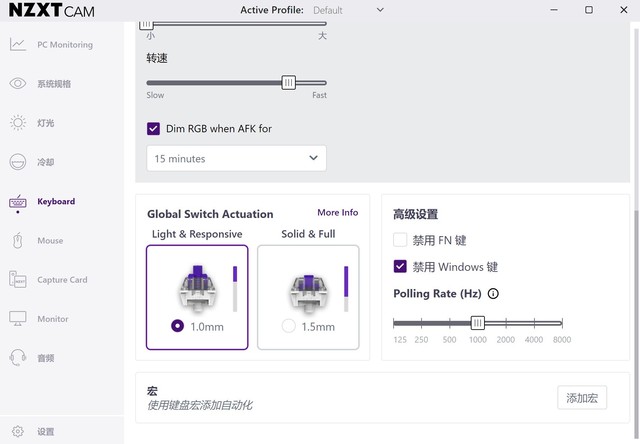Open the Capture Card icon

coord(18,280)
